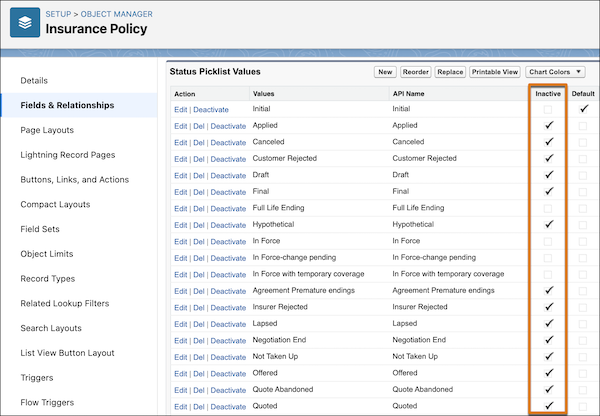Click the 'Negotiation End' value cell
Screen dimensions: 600x416
tap(279, 340)
